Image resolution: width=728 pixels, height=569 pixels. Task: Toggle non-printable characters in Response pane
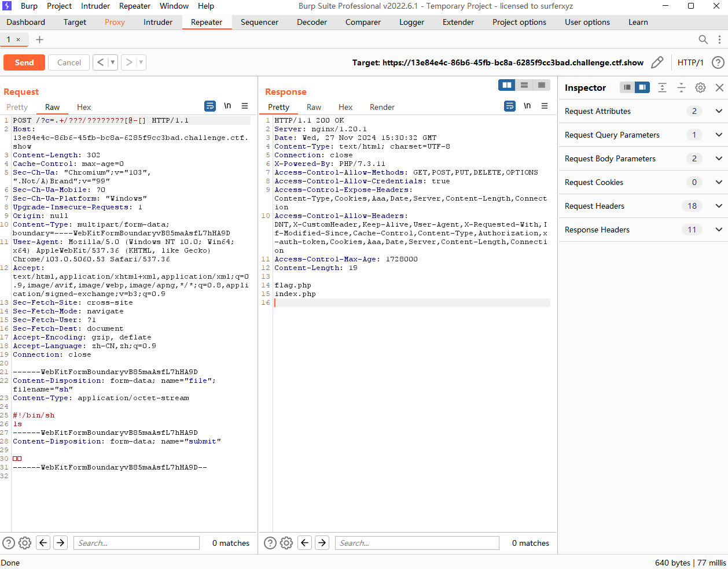pyautogui.click(x=527, y=106)
